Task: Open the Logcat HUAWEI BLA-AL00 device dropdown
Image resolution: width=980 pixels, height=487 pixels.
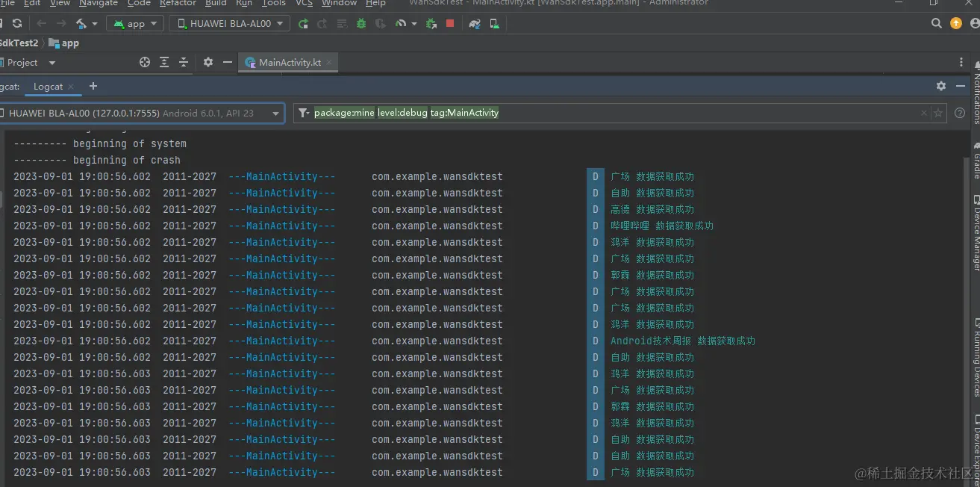Action: point(142,114)
